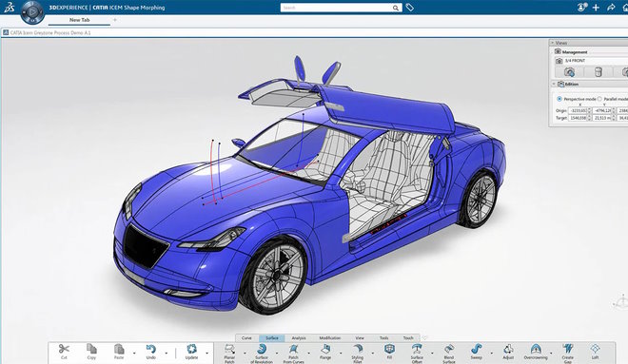Viewport: 628px width, 364px height.
Task: Click the compass logo button
Action: point(32,12)
